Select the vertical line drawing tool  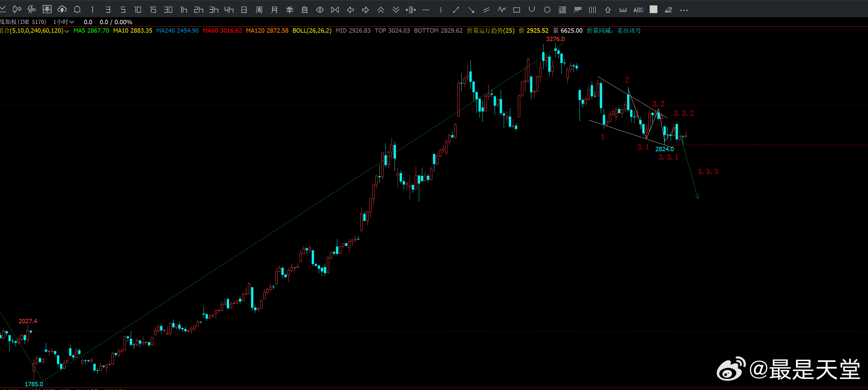pos(441,10)
